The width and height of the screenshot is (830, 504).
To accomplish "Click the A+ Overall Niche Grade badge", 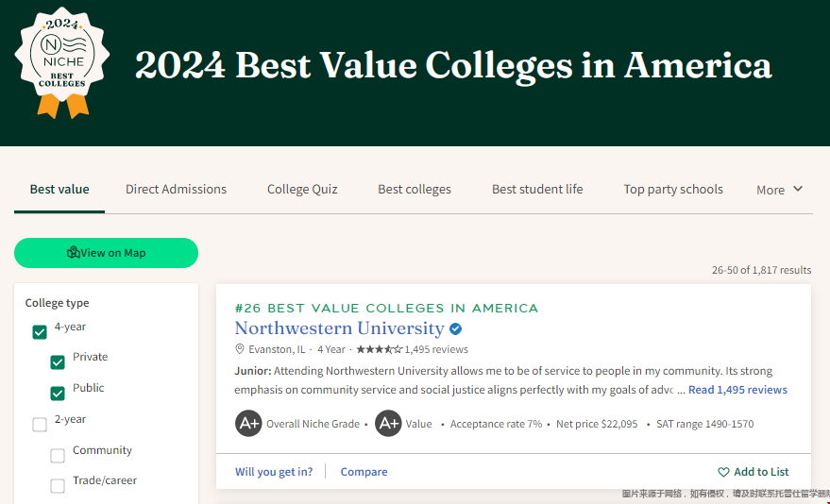I will (x=248, y=423).
